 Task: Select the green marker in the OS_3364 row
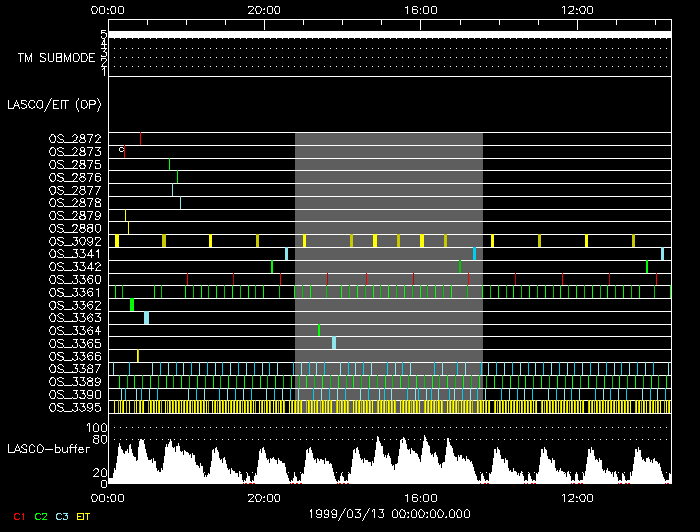[x=319, y=331]
